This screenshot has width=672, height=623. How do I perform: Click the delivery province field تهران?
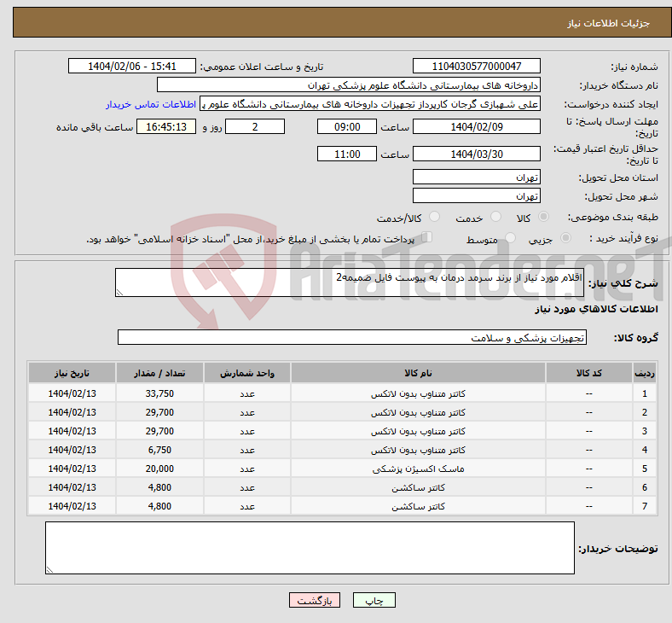tap(476, 177)
